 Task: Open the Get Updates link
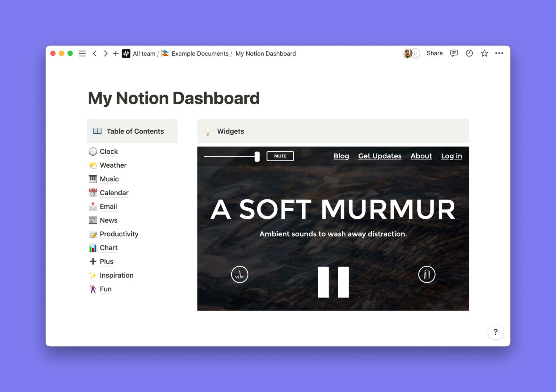point(380,156)
